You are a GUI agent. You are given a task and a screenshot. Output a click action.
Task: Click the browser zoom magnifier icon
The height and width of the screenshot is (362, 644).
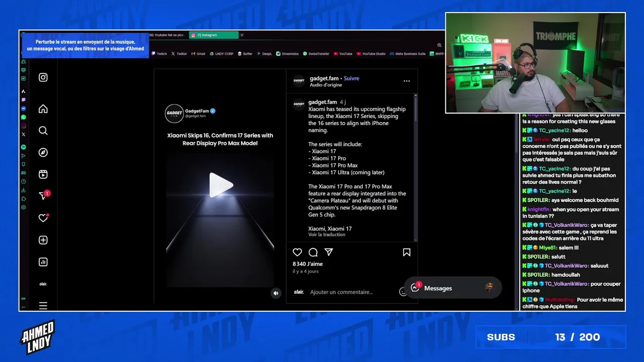tap(439, 45)
